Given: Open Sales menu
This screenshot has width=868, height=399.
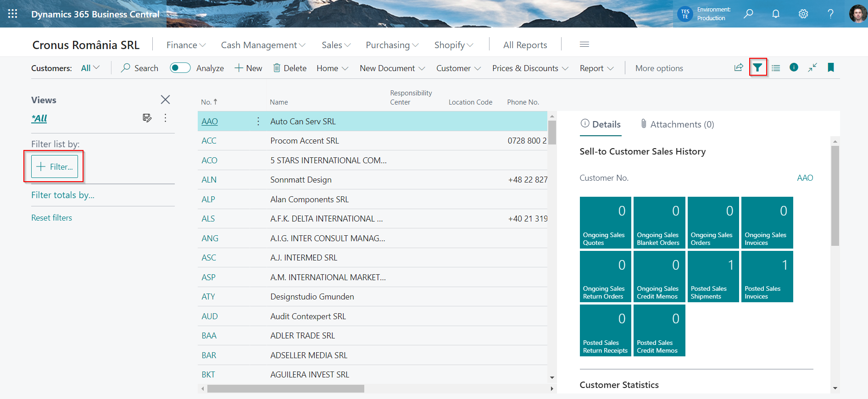Looking at the screenshot, I should coord(336,45).
